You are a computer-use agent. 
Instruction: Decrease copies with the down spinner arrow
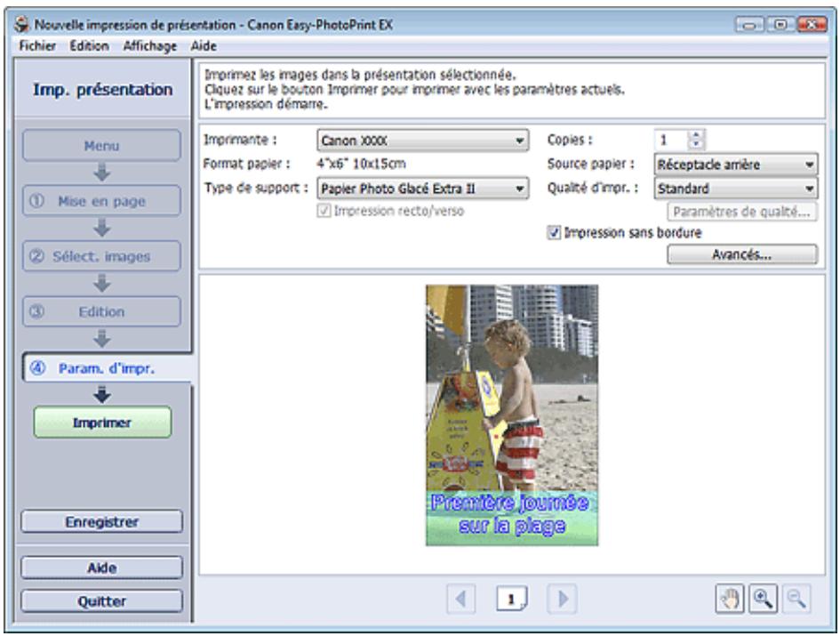(696, 144)
